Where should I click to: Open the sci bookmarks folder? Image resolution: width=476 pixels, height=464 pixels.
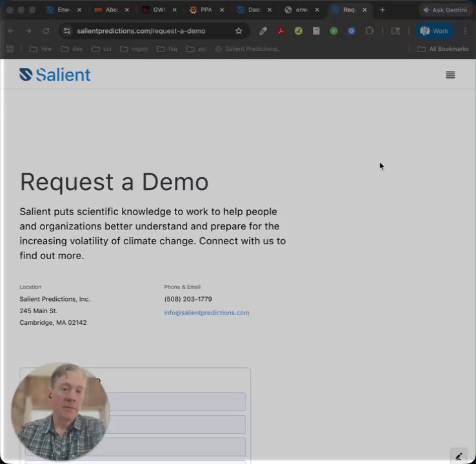[101, 49]
